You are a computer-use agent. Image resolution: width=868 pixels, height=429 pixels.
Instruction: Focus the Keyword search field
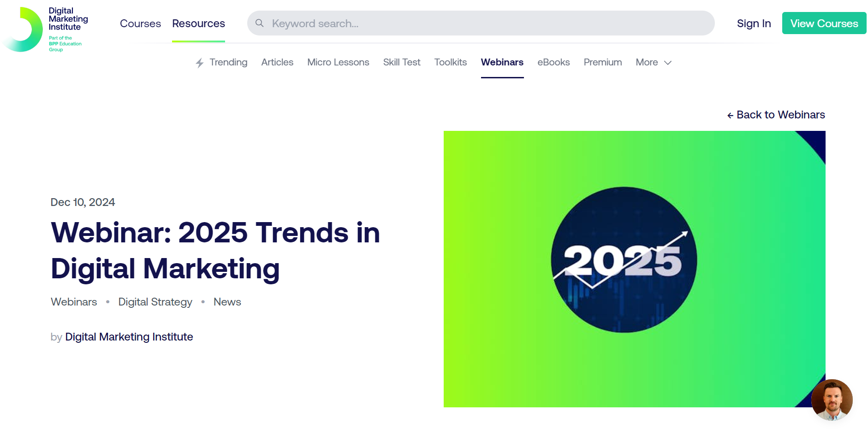[481, 23]
